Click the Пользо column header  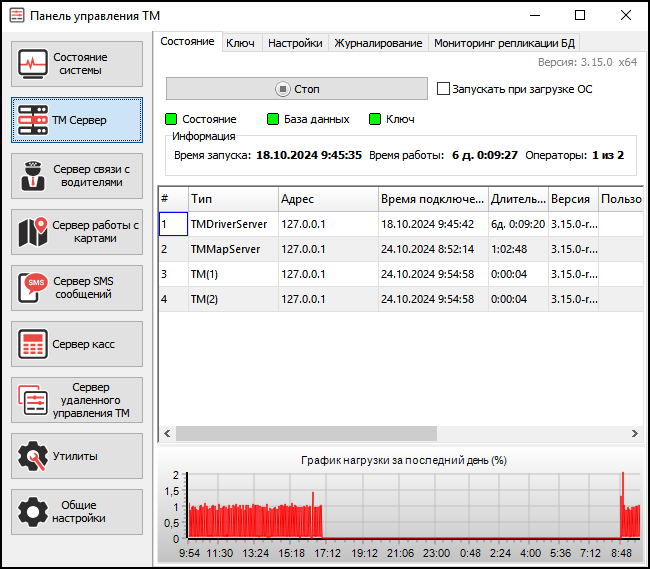point(621,199)
